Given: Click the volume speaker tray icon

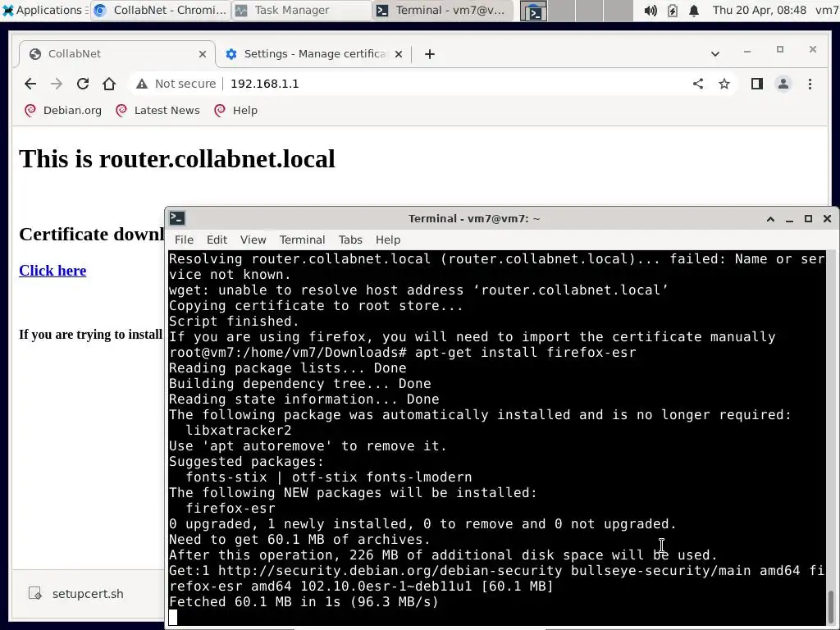Looking at the screenshot, I should (651, 11).
